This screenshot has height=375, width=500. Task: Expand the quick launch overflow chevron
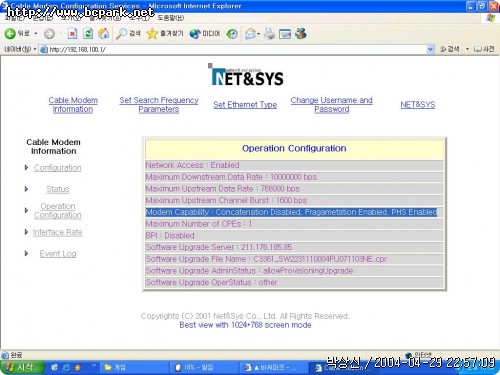click(x=94, y=366)
